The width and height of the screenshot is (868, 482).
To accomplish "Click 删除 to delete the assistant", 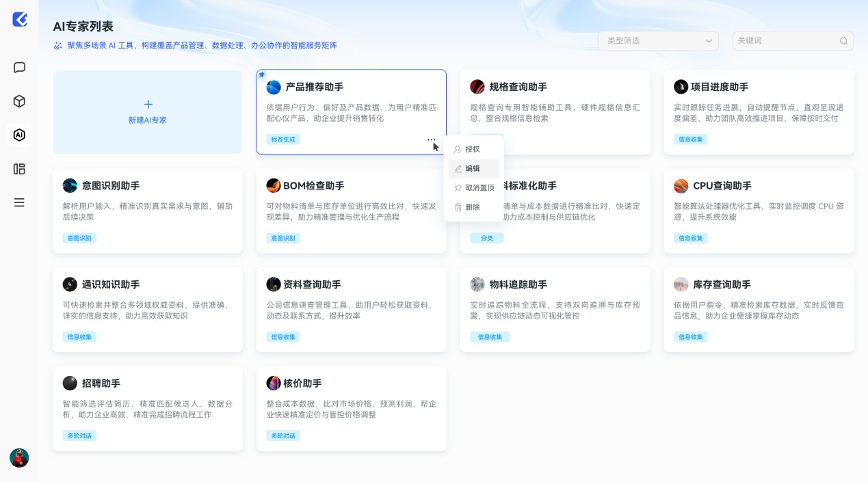I will (473, 208).
